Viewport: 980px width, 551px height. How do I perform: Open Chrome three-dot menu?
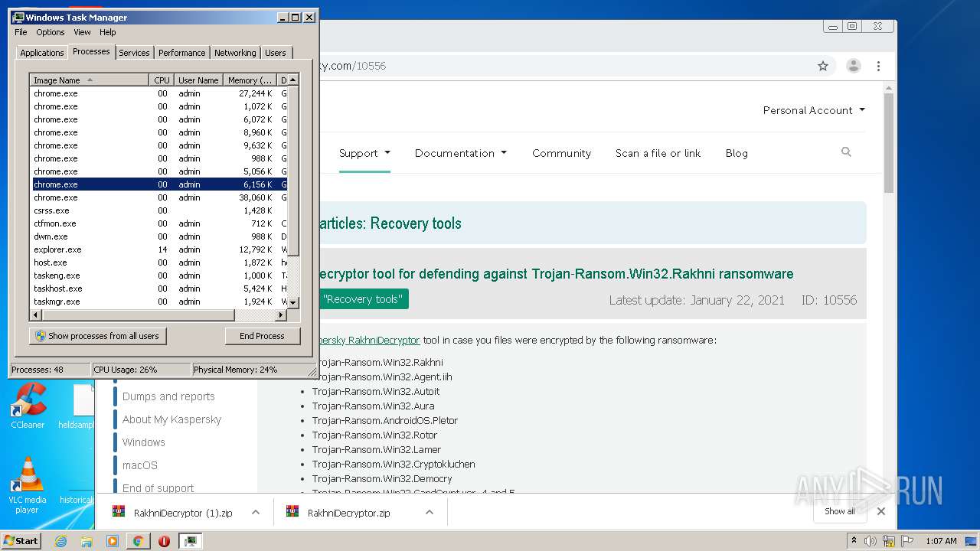pos(879,66)
